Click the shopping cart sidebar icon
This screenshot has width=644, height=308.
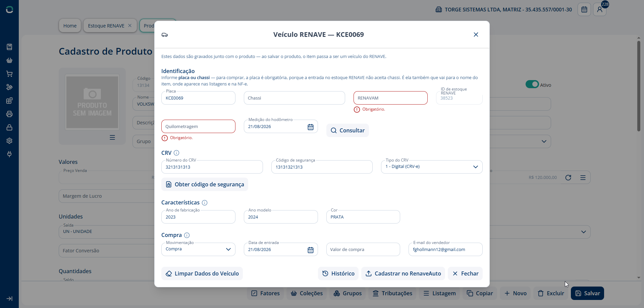(x=9, y=74)
